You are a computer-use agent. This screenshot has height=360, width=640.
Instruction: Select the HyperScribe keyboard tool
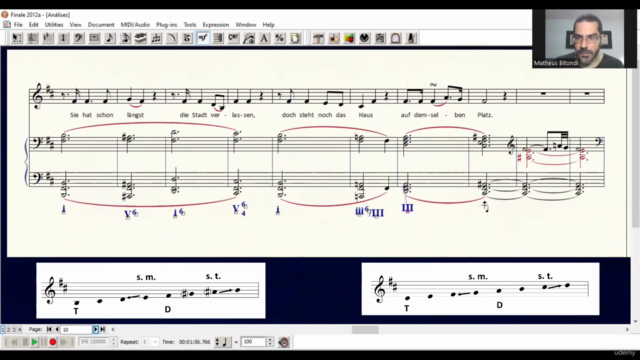(141, 38)
